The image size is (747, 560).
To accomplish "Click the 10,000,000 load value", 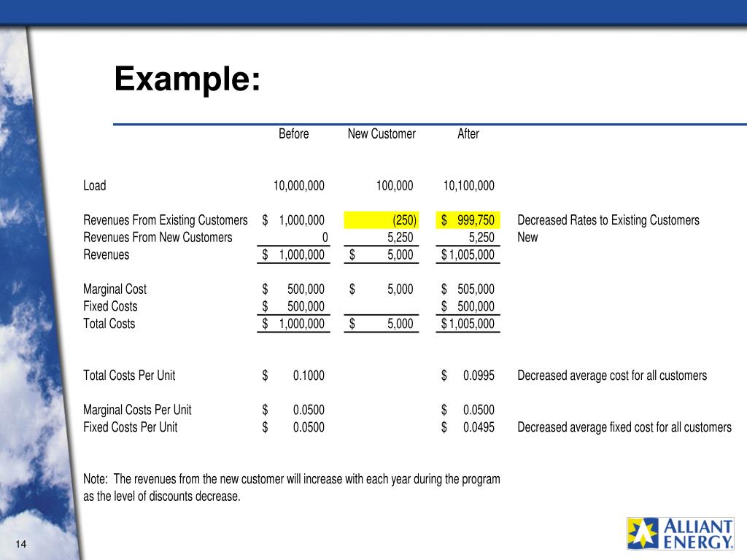I will pos(298,185).
